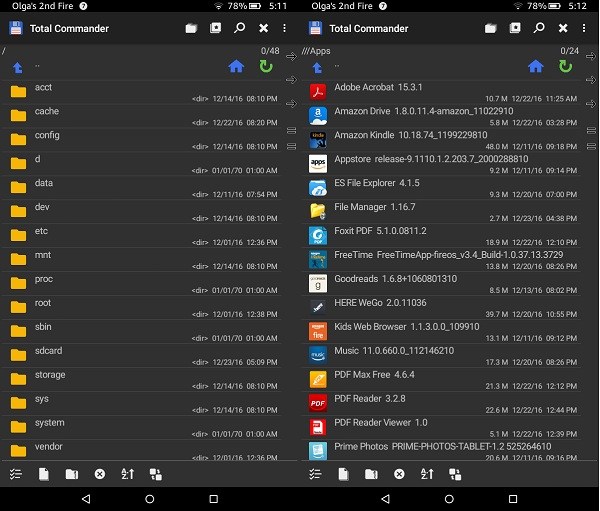Open bookmarks folder icon in left Total Commander toolbar
This screenshot has width=600, height=511.
[191, 28]
